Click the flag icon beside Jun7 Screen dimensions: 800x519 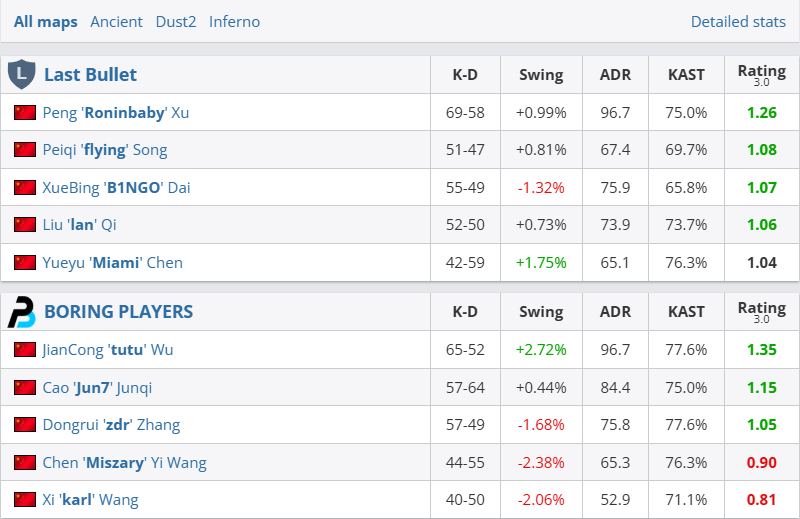(25, 388)
